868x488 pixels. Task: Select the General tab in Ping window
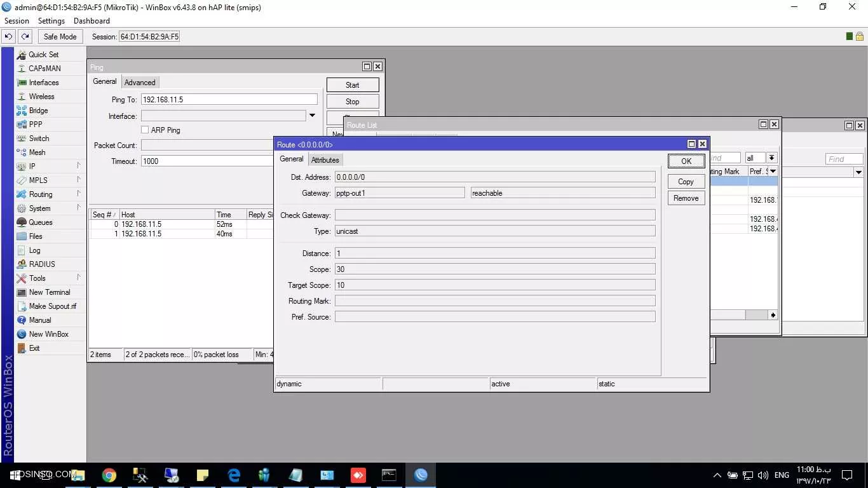tap(105, 81)
